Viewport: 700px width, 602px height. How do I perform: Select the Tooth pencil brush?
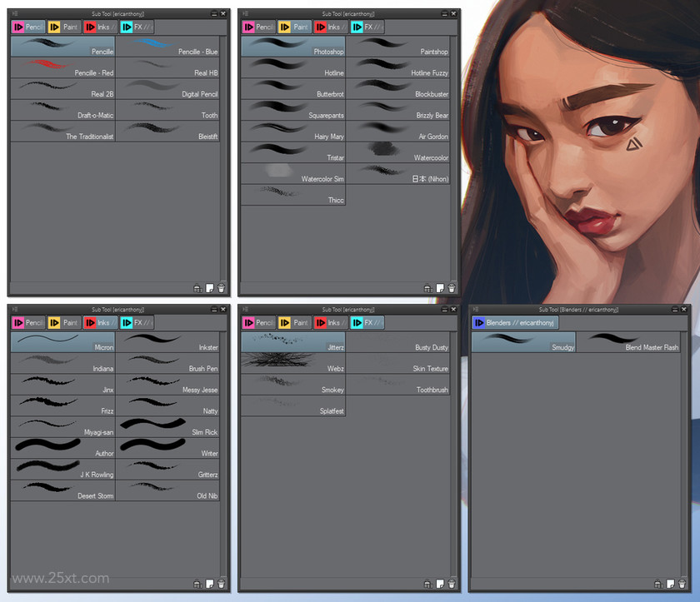pos(167,110)
